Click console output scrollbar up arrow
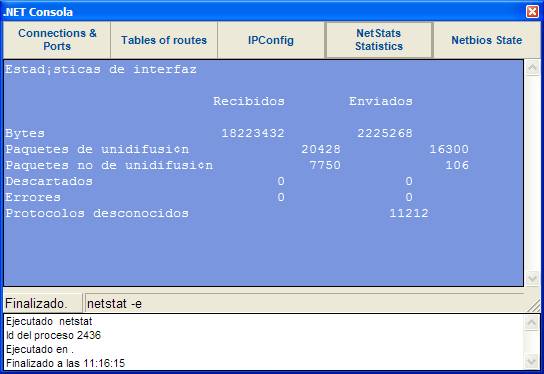Viewport: 544px width, 374px height. pos(532,67)
